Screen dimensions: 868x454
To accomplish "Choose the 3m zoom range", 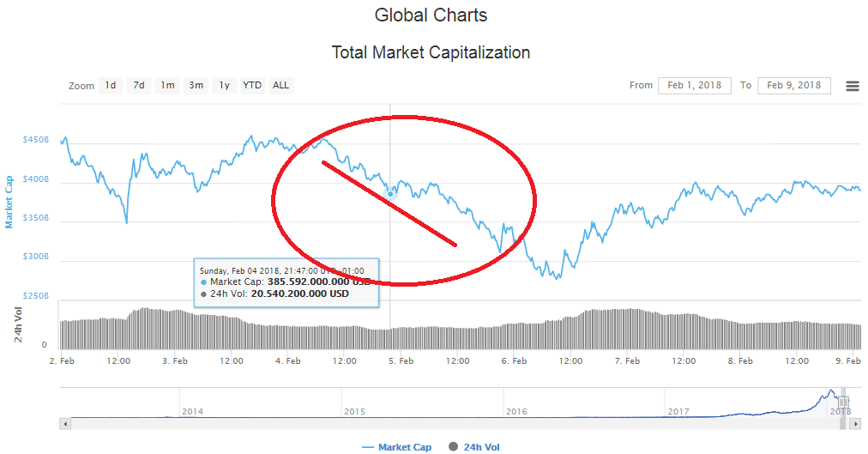I will click(x=196, y=85).
